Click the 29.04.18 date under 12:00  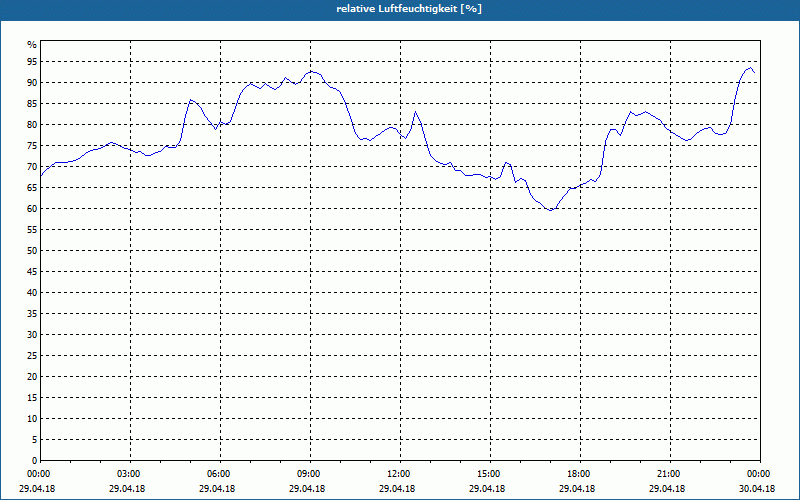click(x=397, y=488)
